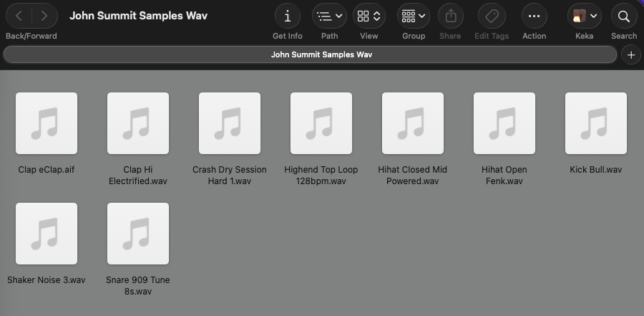Select Highend Top Loop 128bpm.wav icon
The image size is (644, 316).
[321, 123]
